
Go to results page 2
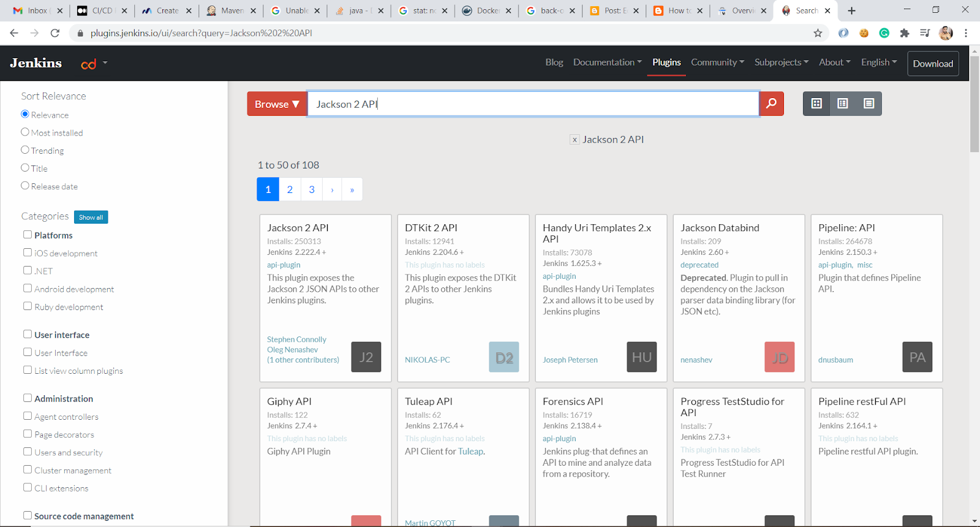[290, 189]
